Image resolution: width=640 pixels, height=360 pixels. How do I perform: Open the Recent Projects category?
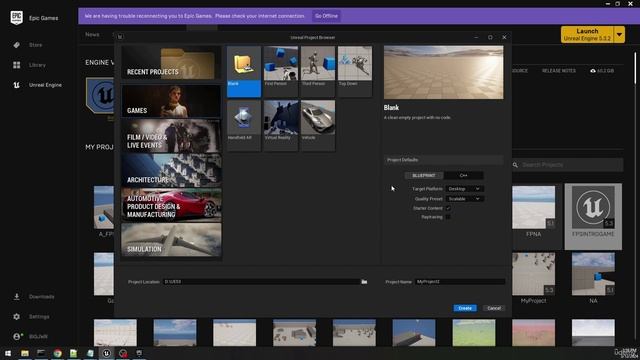(x=171, y=62)
